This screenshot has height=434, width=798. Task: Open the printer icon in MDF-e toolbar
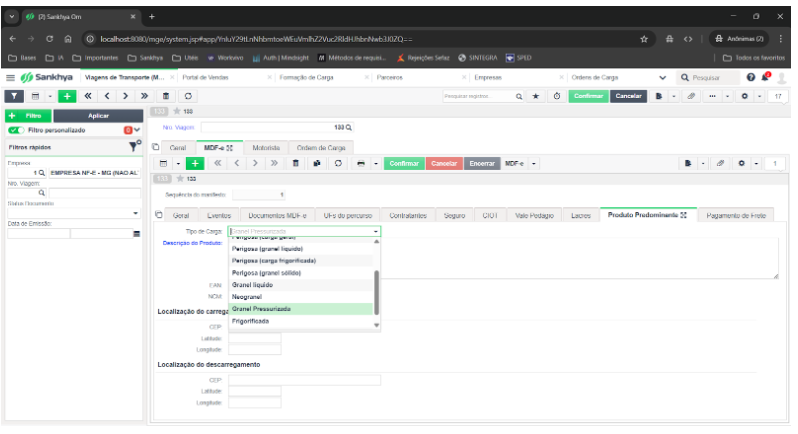tap(361, 164)
